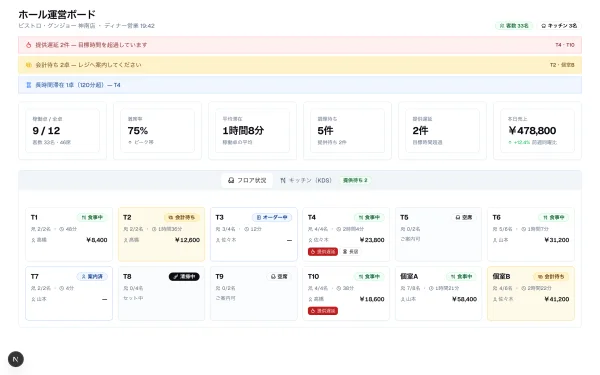Select the 1時間8分 average stay KPI card
This screenshot has height=375, width=600.
click(x=252, y=131)
